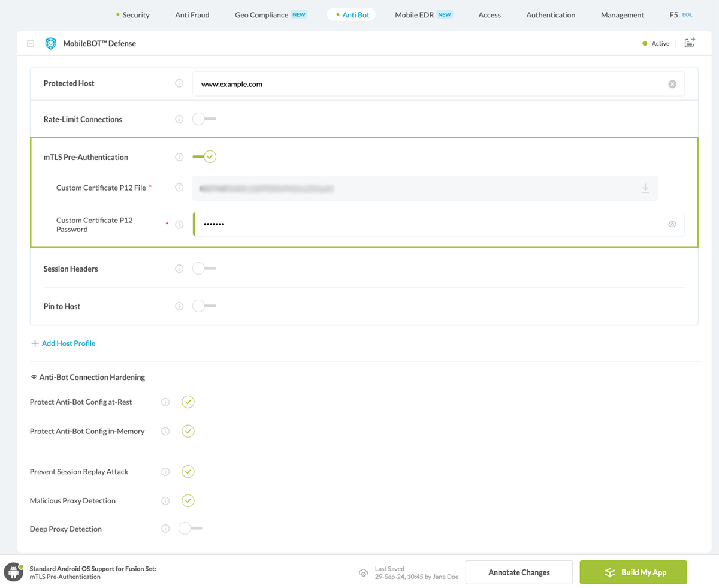Viewport: 719px width, 588px height.
Task: Click the MobileBOT Defense shield icon
Action: 51,43
